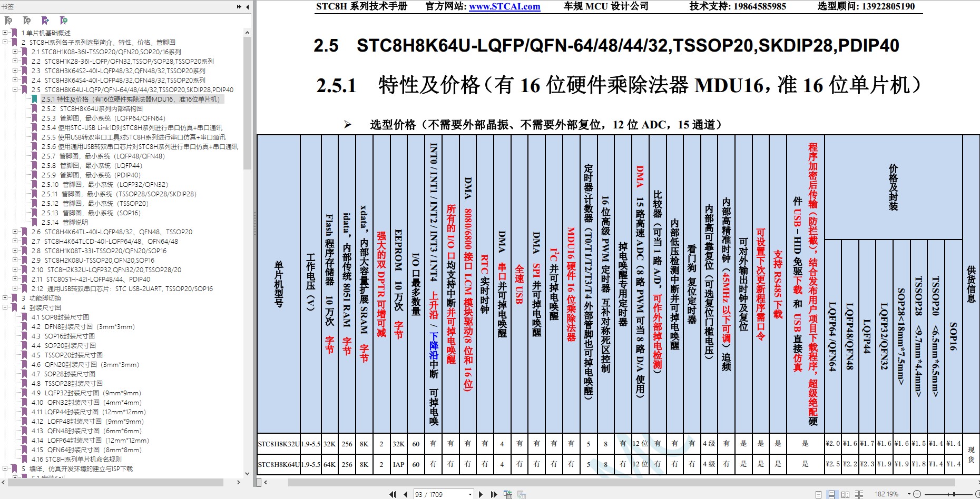Select continuous facing pages view icon
Image resolution: width=980 pixels, height=499 pixels.
click(x=859, y=494)
